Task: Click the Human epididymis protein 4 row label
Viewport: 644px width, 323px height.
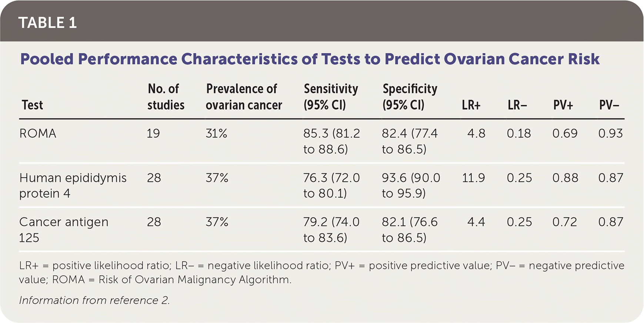Action: [x=73, y=186]
